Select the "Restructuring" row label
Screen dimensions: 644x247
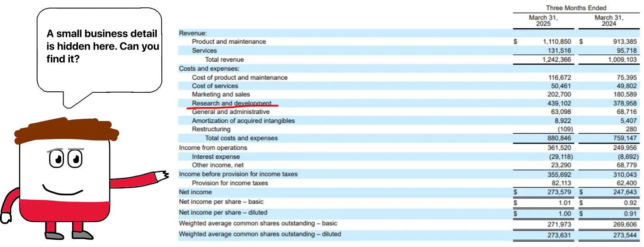211,129
